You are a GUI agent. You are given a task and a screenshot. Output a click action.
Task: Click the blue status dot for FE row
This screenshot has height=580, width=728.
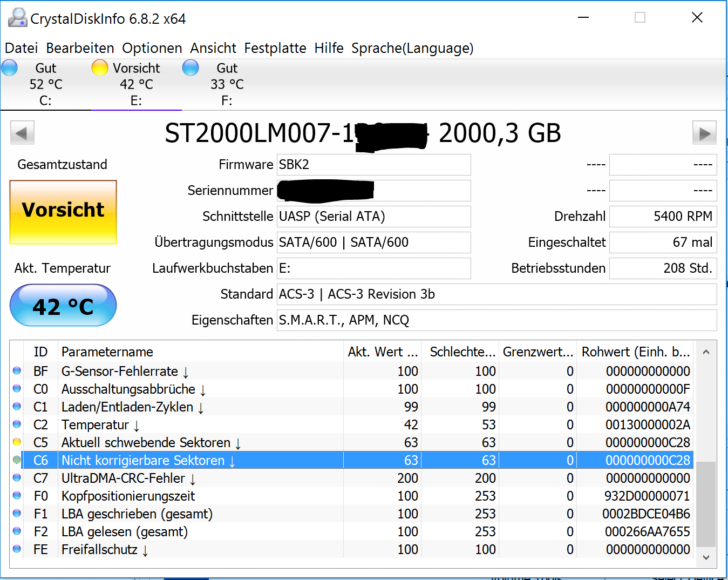[17, 549]
